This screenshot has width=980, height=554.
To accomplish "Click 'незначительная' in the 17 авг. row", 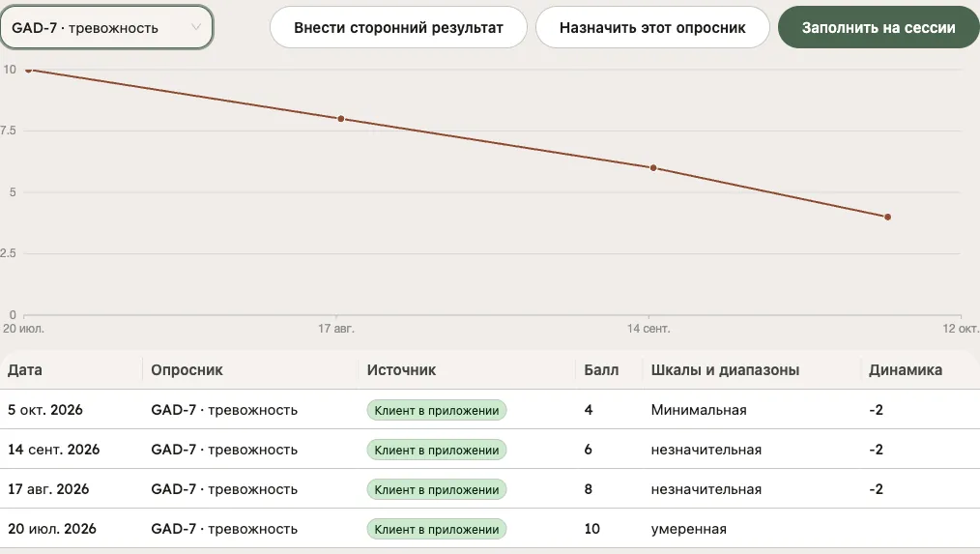I will point(706,489).
